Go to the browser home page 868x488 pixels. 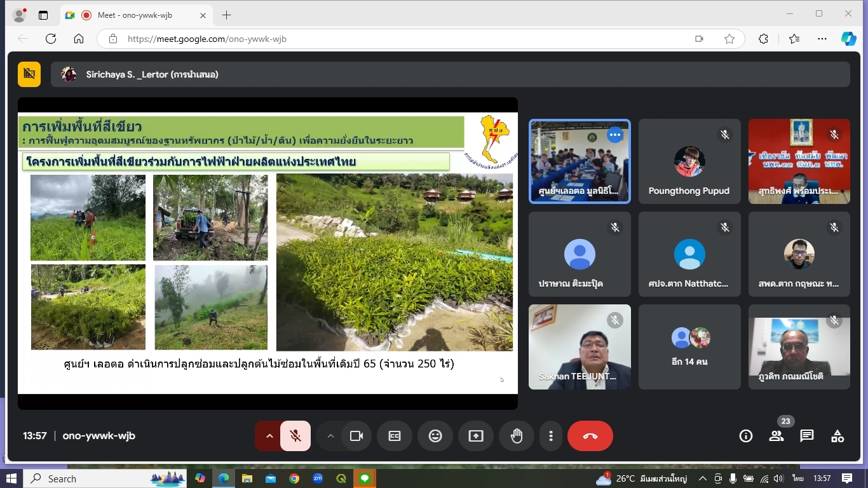tap(79, 39)
